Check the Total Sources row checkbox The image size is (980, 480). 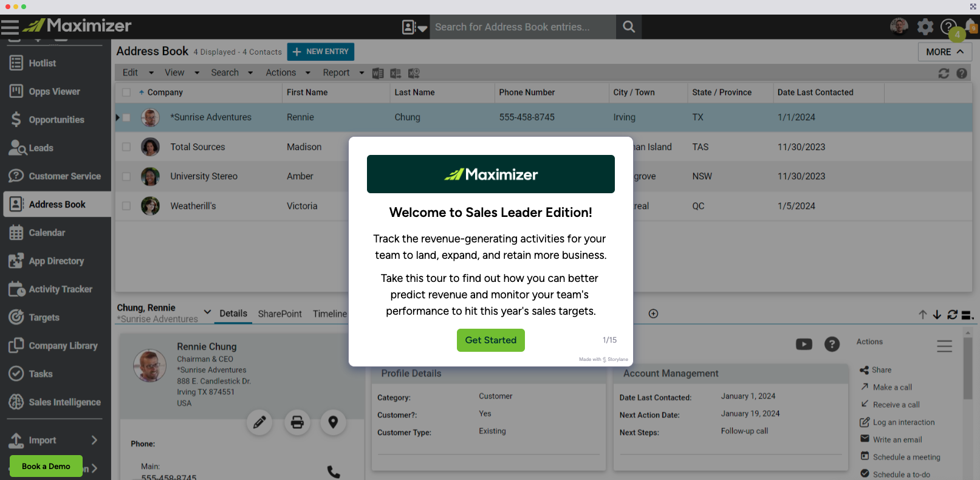[x=126, y=147]
